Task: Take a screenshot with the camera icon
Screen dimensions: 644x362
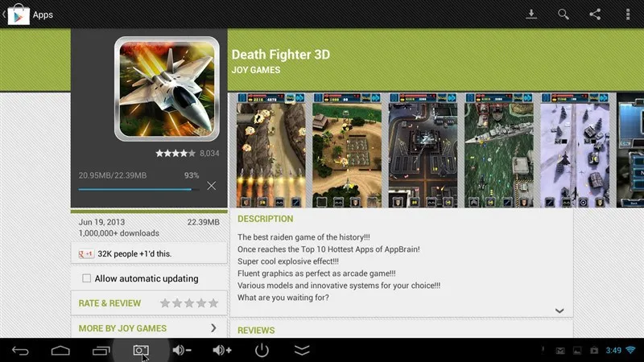Action: (141, 350)
